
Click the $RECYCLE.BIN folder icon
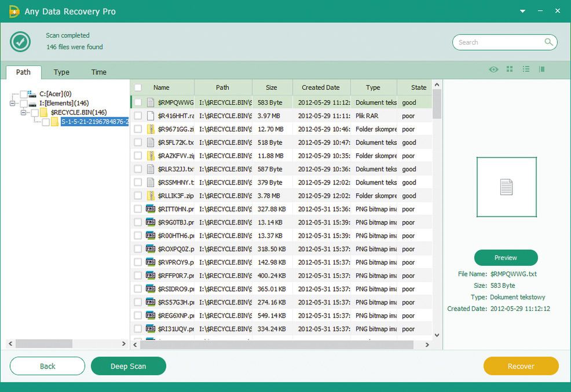tap(44, 112)
